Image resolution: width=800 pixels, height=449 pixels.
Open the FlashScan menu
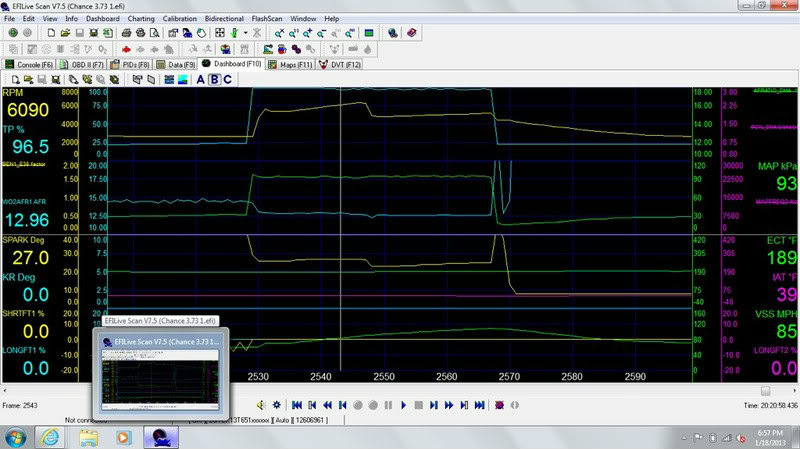pos(266,18)
